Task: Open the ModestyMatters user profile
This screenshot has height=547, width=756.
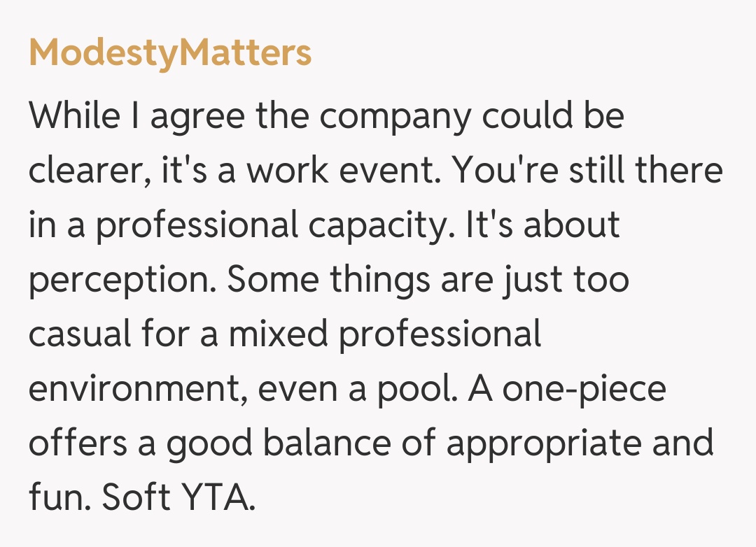Action: tap(170, 53)
